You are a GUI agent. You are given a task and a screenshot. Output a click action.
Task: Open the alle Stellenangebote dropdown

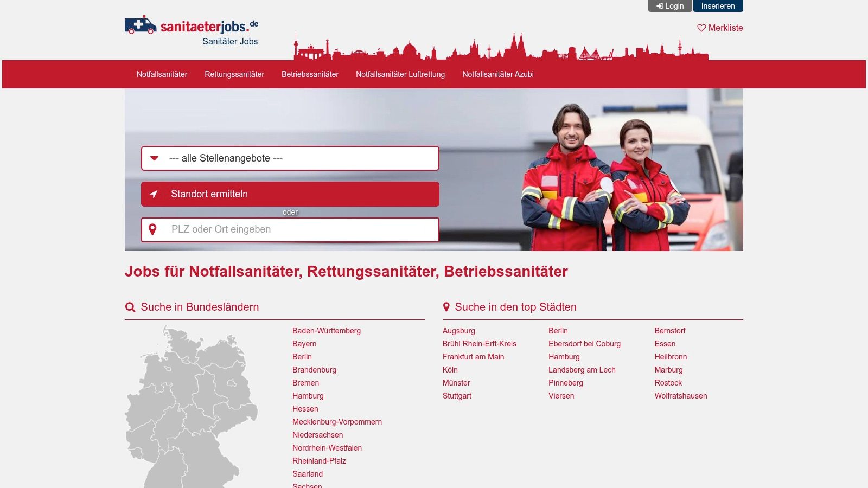coord(290,158)
